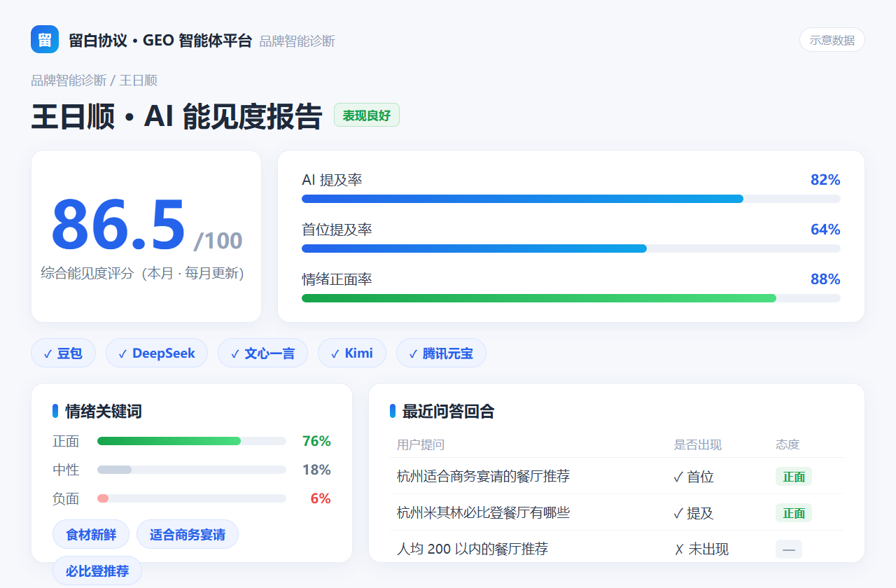Click the 82% AI mention rate value
This screenshot has height=588, width=896.
tap(825, 180)
